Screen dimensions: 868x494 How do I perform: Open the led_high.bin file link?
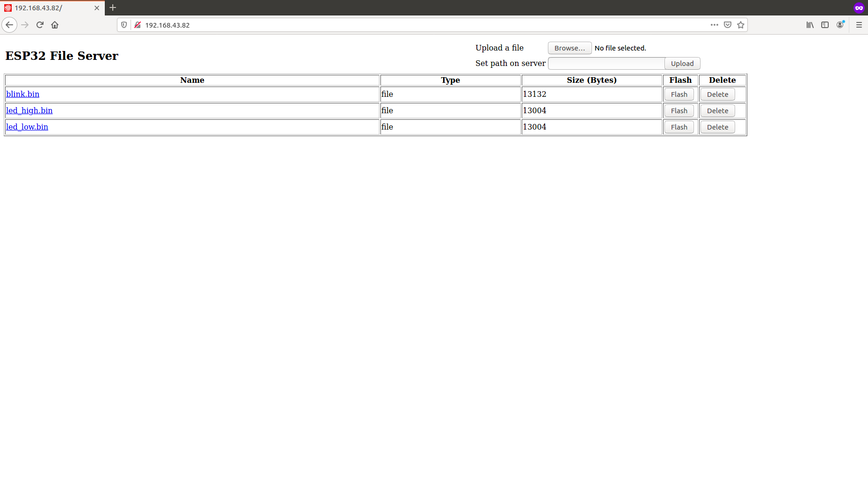(x=29, y=110)
